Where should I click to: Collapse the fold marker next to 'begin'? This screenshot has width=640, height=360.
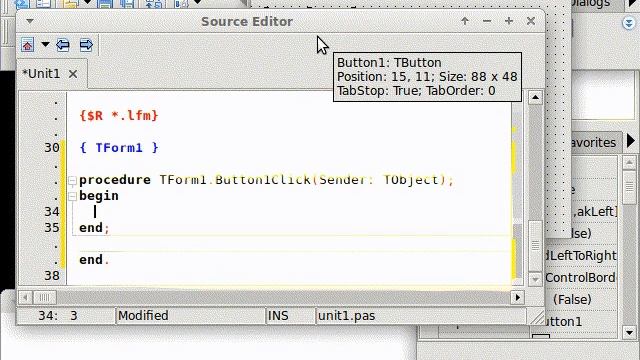(72, 196)
